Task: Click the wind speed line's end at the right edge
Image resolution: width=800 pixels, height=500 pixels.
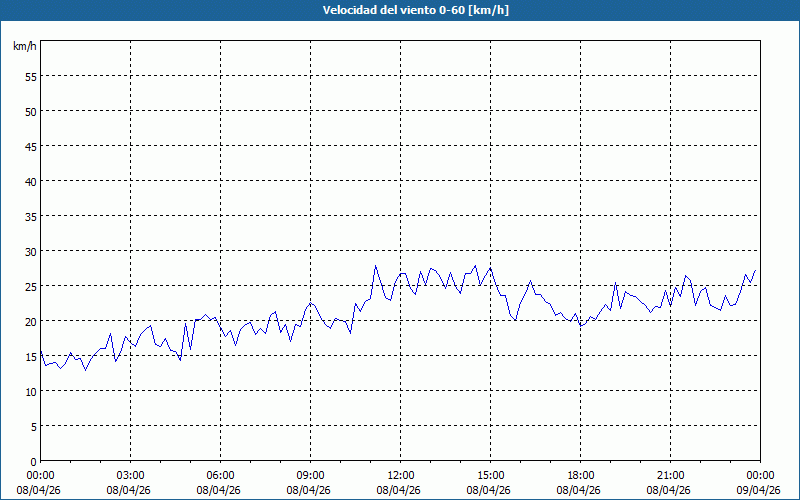Action: [x=756, y=270]
